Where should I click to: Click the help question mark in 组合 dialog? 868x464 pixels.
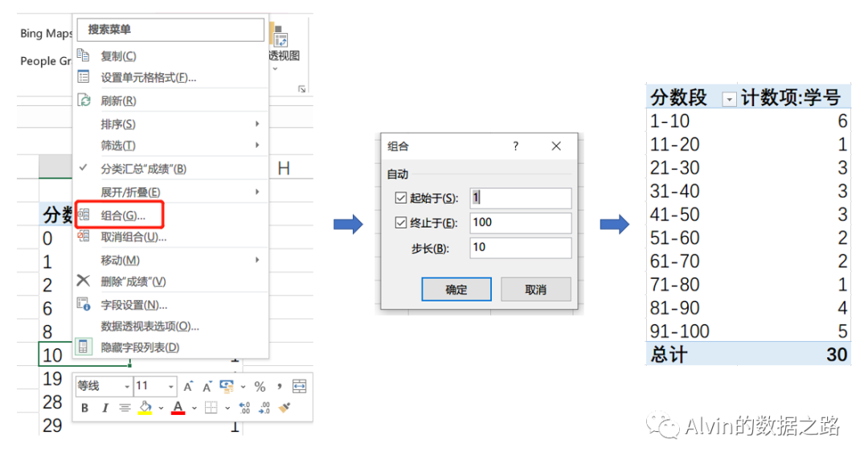tap(516, 146)
